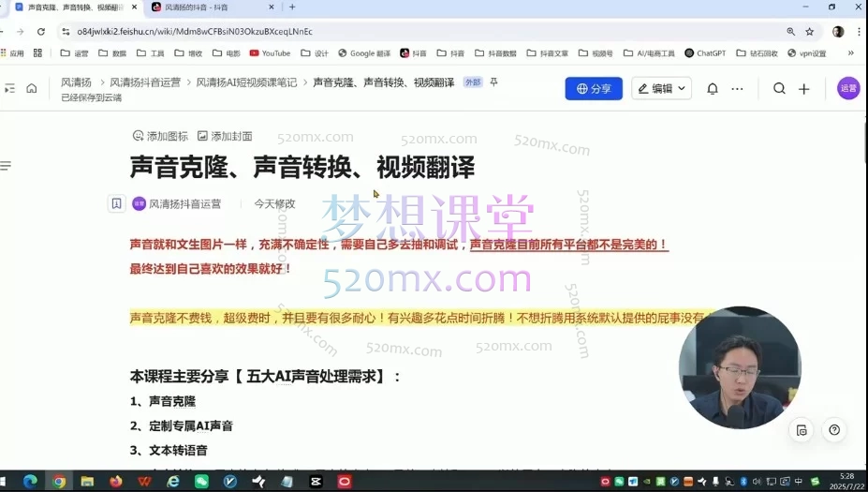The height and width of the screenshot is (492, 868).
Task: Click the pin icon beside 外部 tag
Action: [x=493, y=82]
